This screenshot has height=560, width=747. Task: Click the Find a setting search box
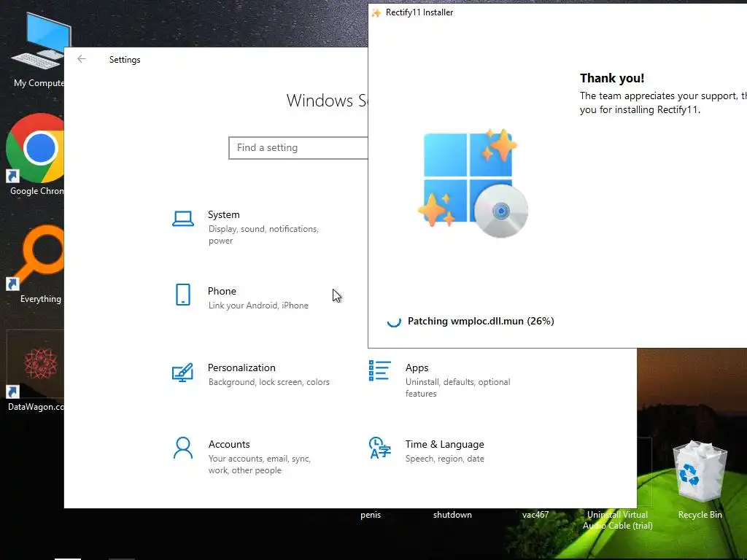point(298,147)
